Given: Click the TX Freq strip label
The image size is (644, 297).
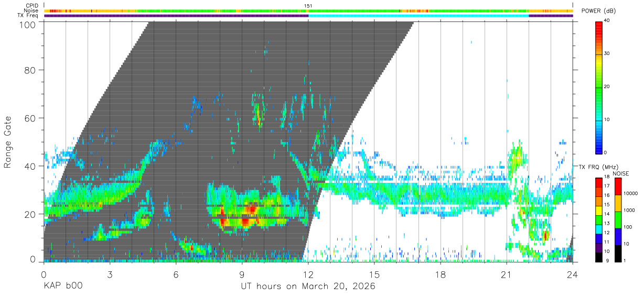Looking at the screenshot, I should (28, 16).
